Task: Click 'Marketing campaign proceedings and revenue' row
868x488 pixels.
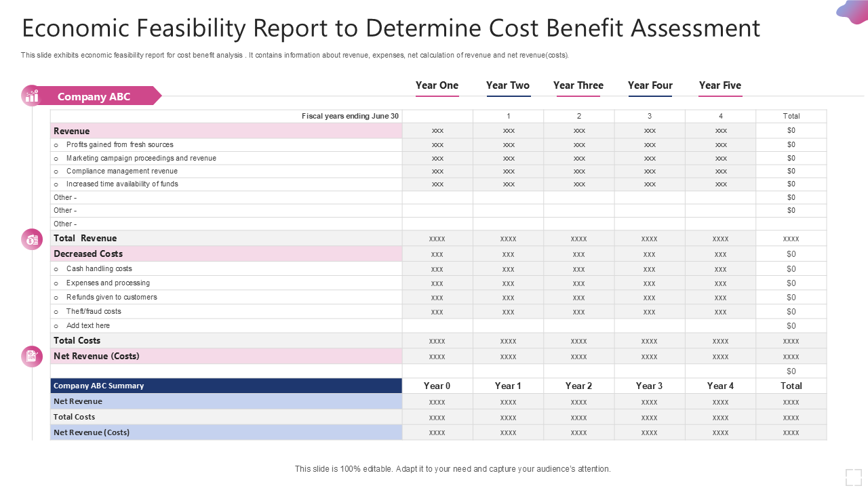Action: pyautogui.click(x=226, y=158)
